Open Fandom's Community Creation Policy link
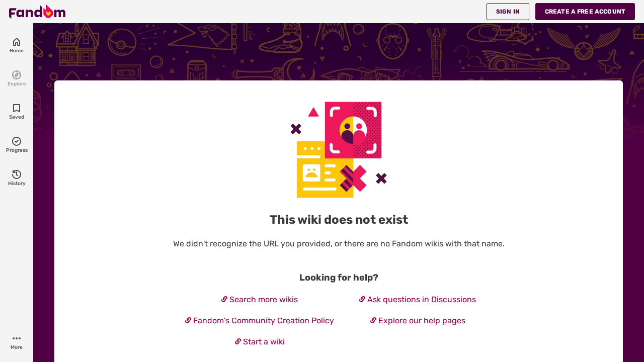 [x=264, y=321]
